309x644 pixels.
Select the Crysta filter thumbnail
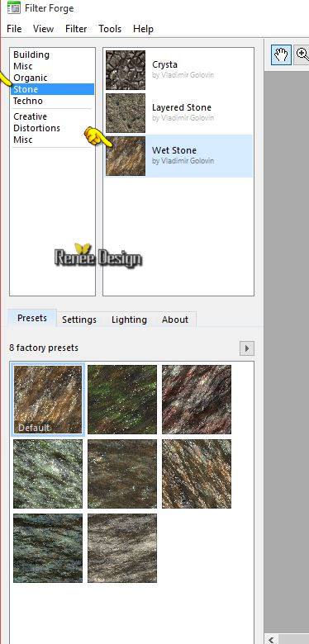pyautogui.click(x=126, y=70)
